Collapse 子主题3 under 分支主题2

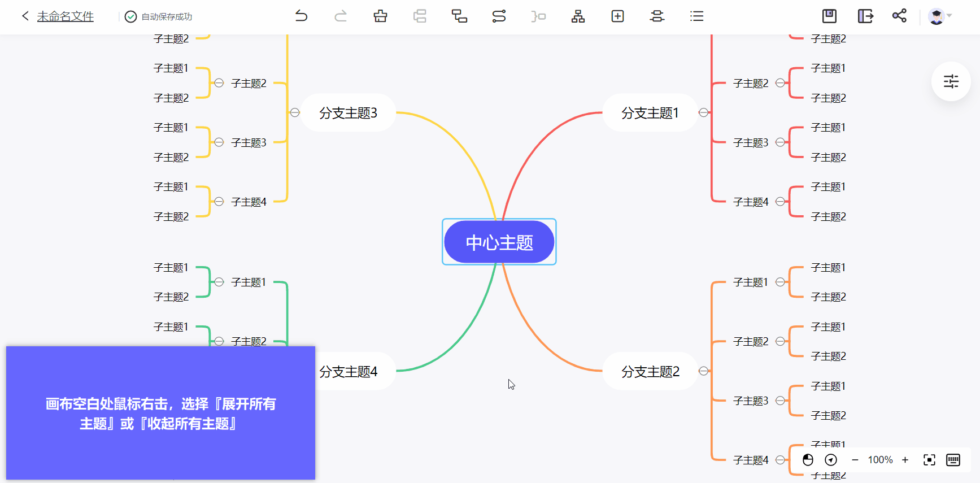tap(780, 401)
